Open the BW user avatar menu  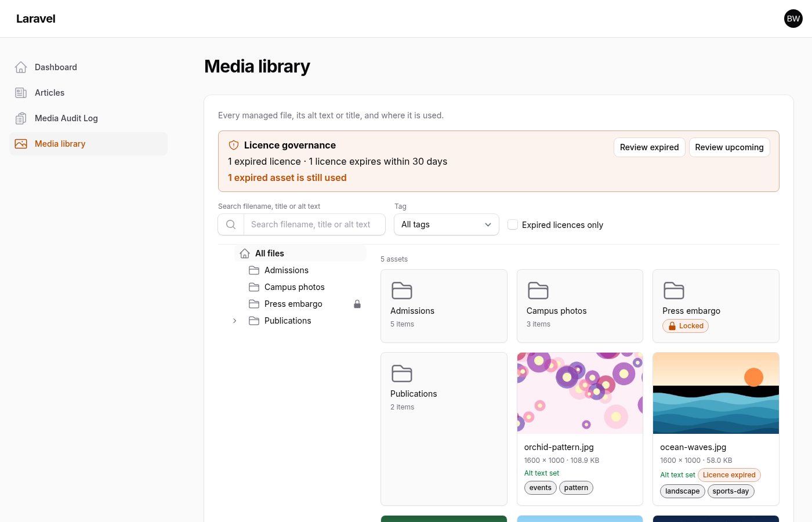click(x=793, y=19)
